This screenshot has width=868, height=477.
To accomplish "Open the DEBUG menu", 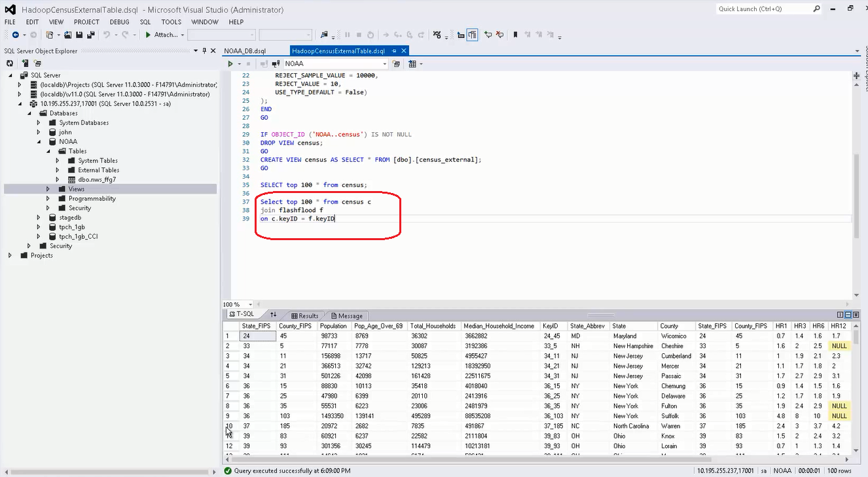I will (x=119, y=22).
